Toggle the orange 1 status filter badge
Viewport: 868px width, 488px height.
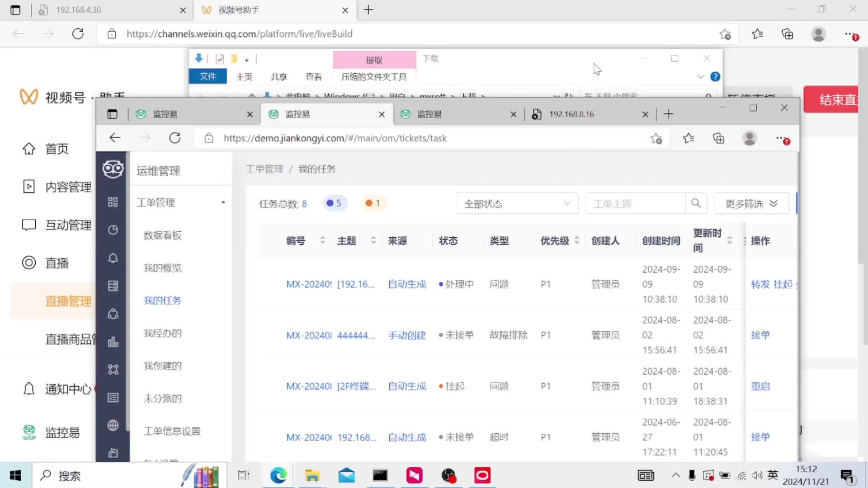pyautogui.click(x=373, y=203)
